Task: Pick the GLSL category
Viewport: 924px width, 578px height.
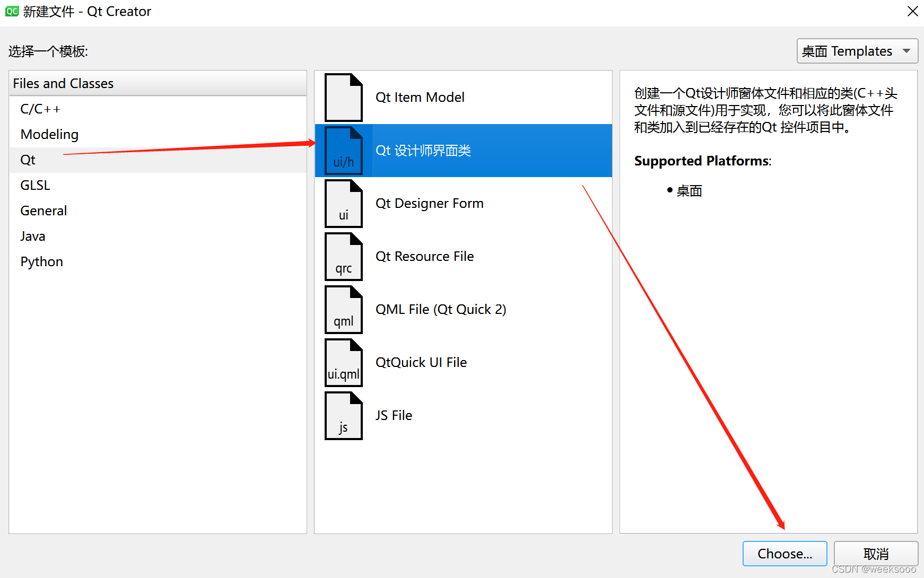Action: tap(158, 186)
